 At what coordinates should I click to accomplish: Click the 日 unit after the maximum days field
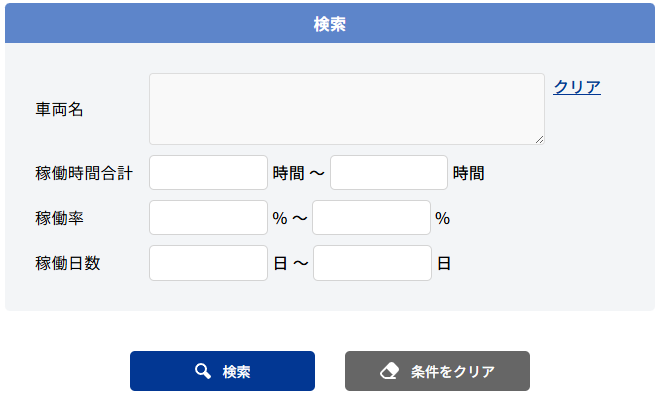click(444, 263)
